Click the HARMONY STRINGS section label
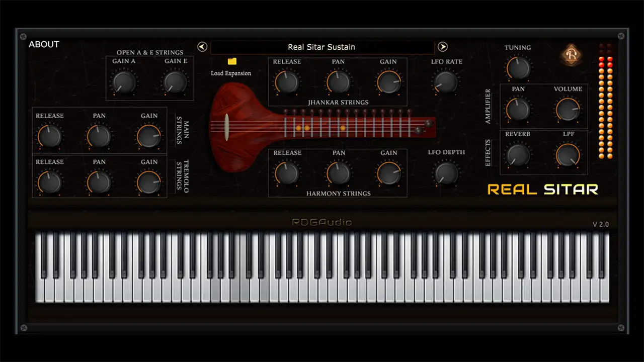 click(339, 193)
